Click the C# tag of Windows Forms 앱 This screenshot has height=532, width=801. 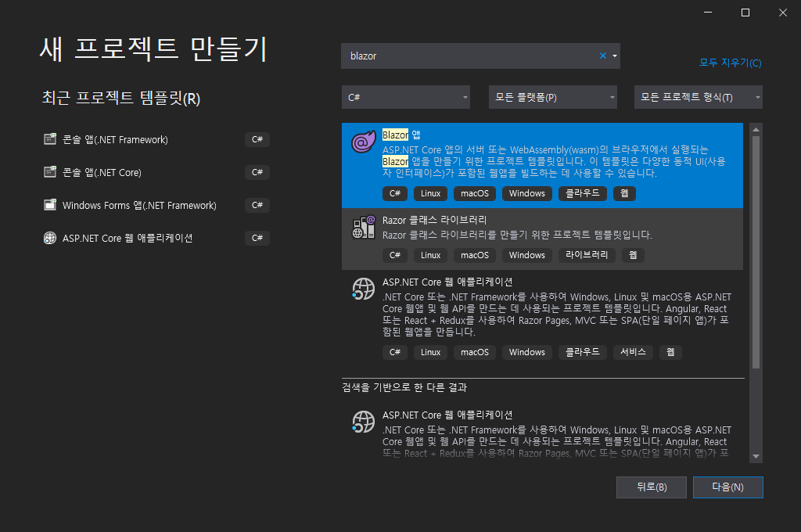coord(257,205)
